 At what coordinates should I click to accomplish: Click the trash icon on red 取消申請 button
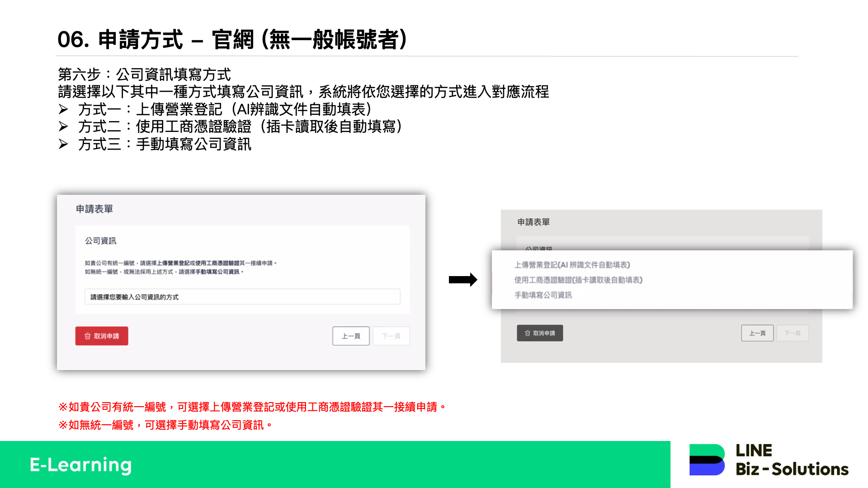[x=88, y=336]
